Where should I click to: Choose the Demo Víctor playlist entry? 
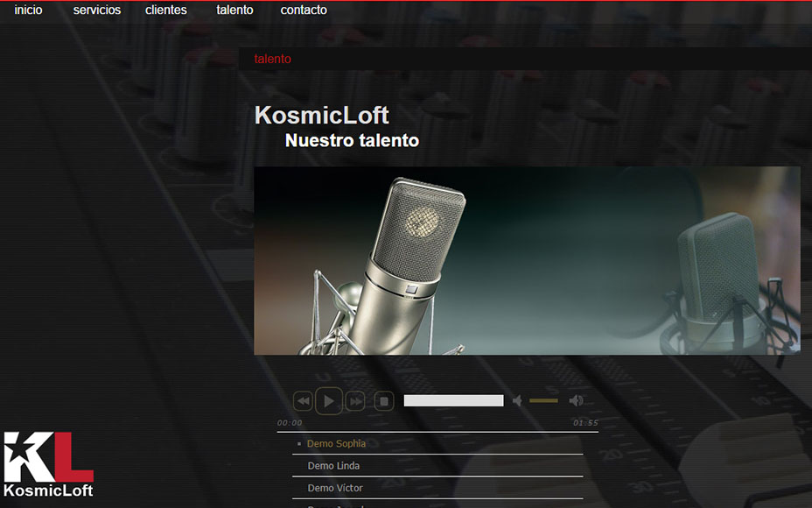[x=335, y=488]
